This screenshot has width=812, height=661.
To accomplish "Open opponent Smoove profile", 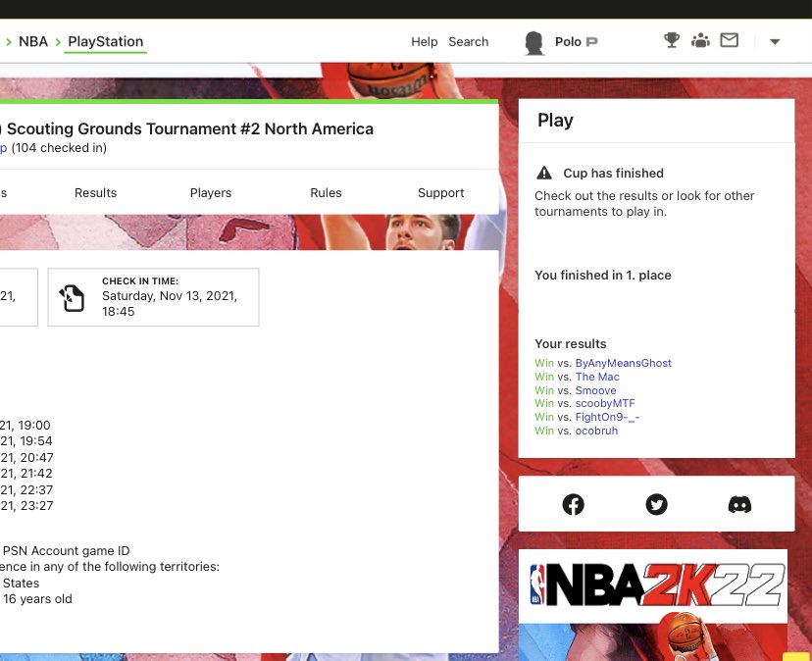I will pos(595,390).
